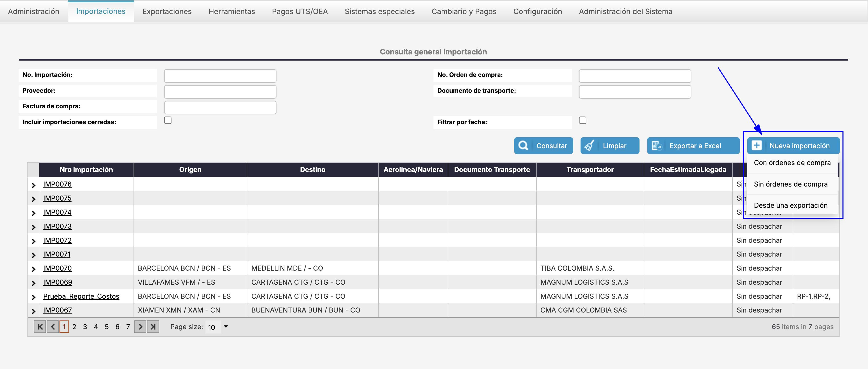Screen dimensions: 868x369
Task: Click the plus icon on Nueva importación
Action: click(x=756, y=145)
